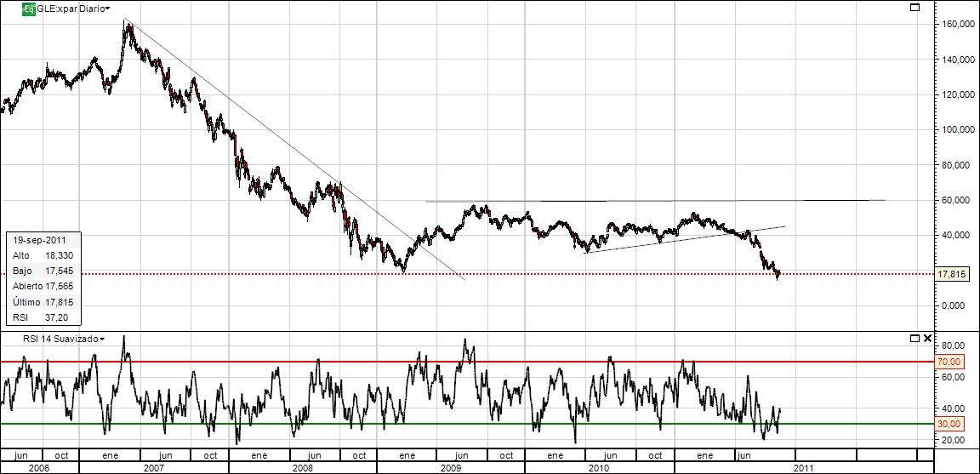This screenshot has width=980, height=474.
Task: Click the 17,815 last price label
Action: pos(954,274)
